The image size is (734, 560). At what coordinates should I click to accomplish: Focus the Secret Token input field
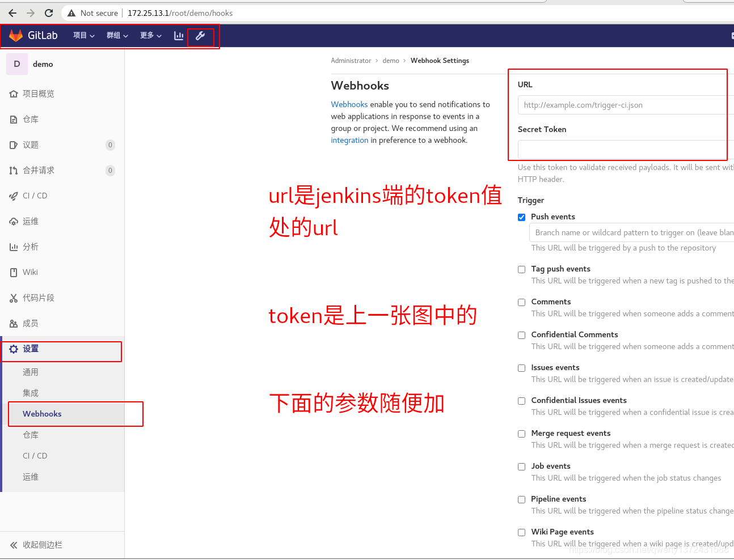(626, 150)
